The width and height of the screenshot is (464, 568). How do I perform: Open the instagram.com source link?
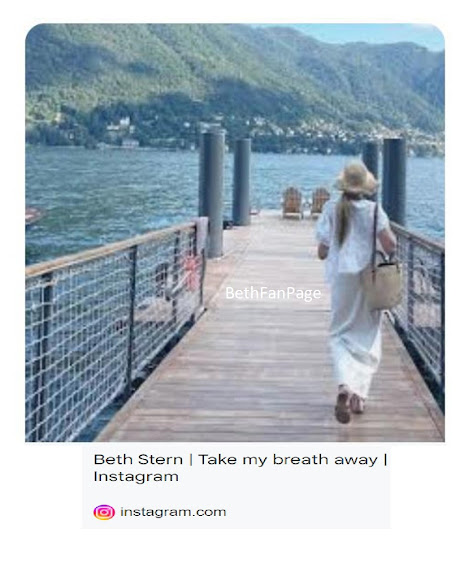point(173,512)
